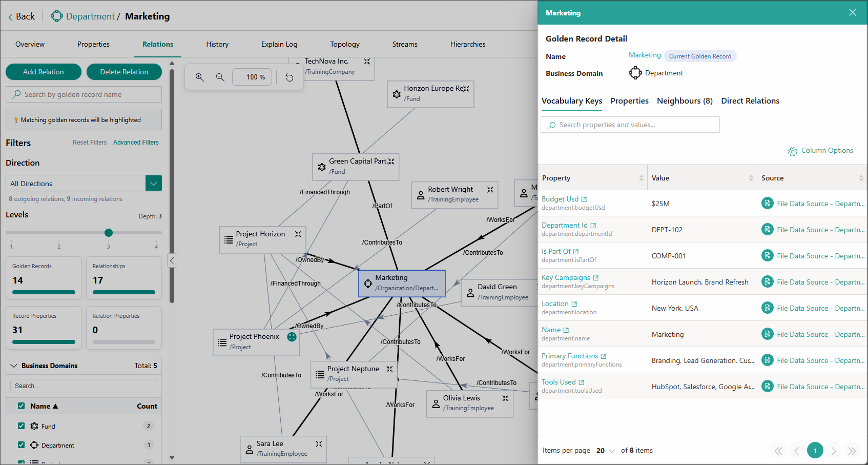Open the Budget Usd external link icon
Viewport: 868px width, 465px height.
pos(584,199)
